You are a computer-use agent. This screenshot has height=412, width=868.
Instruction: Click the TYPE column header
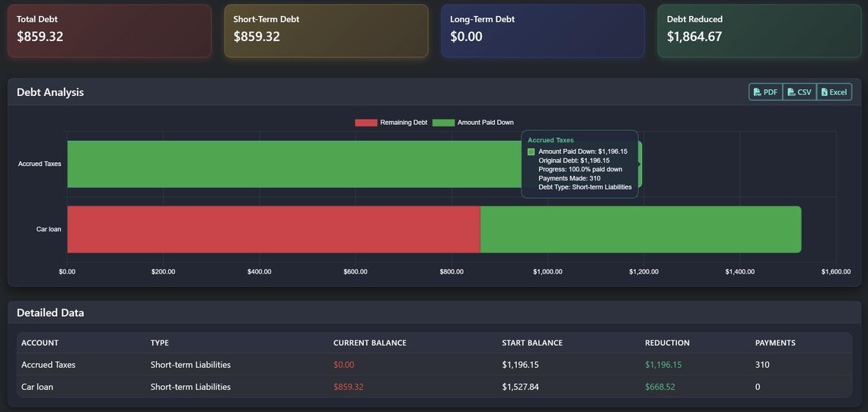click(159, 343)
